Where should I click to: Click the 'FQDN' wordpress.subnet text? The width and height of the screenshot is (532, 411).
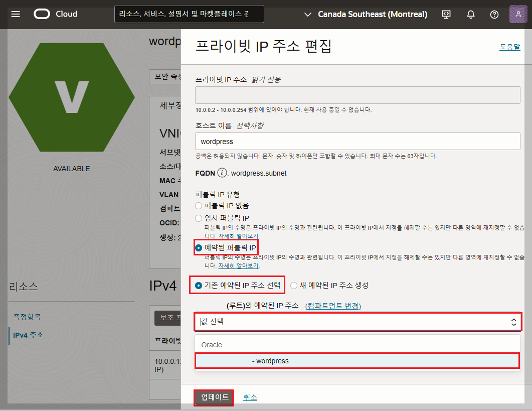coord(259,173)
